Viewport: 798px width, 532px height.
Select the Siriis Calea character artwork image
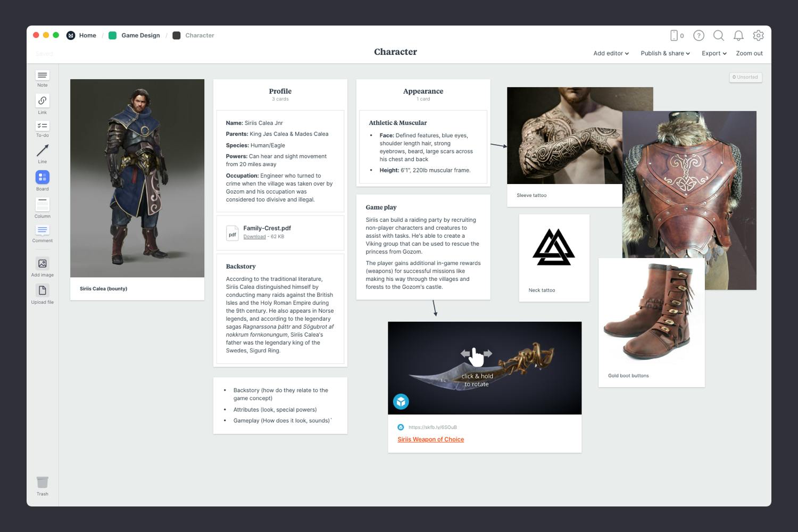[137, 178]
